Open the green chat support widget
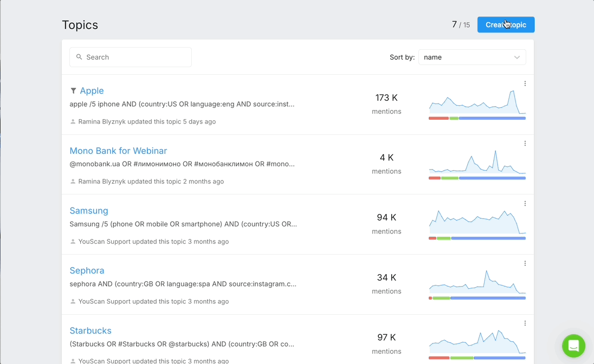This screenshot has height=364, width=594. [x=573, y=346]
